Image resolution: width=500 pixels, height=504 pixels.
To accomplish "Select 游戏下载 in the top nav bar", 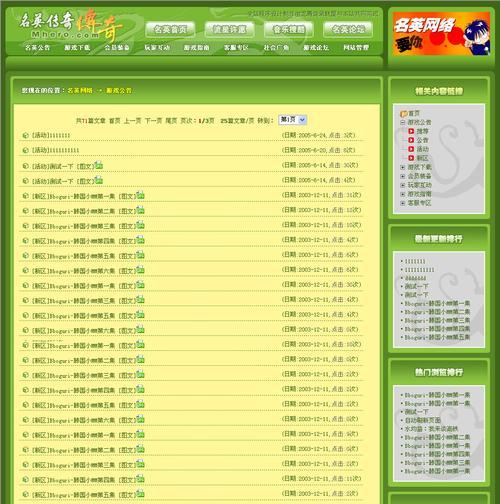I will [77, 48].
